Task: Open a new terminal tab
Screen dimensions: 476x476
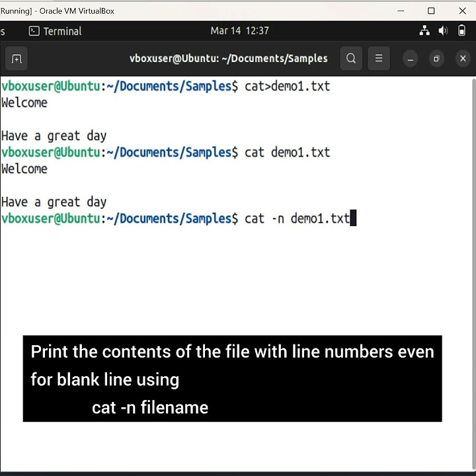Action: 17,59
